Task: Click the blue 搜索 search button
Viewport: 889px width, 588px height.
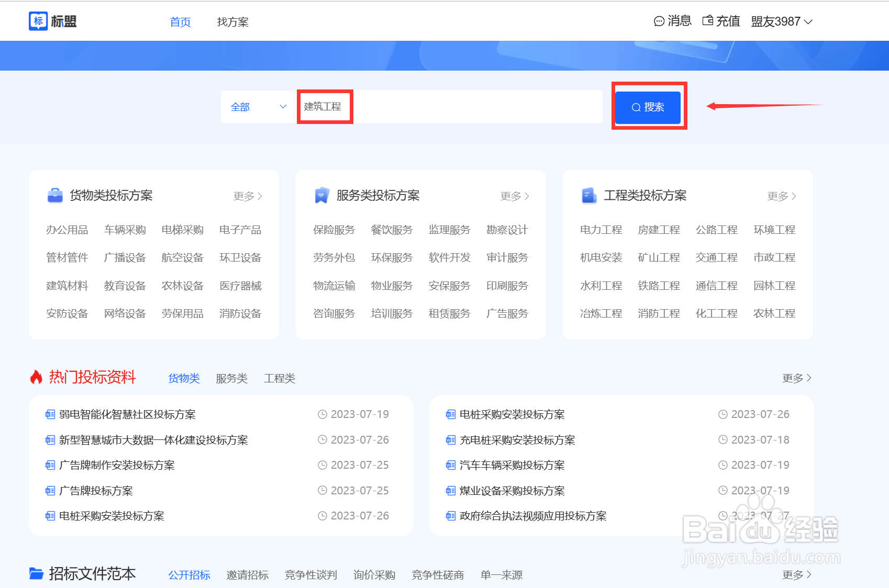Action: [648, 107]
